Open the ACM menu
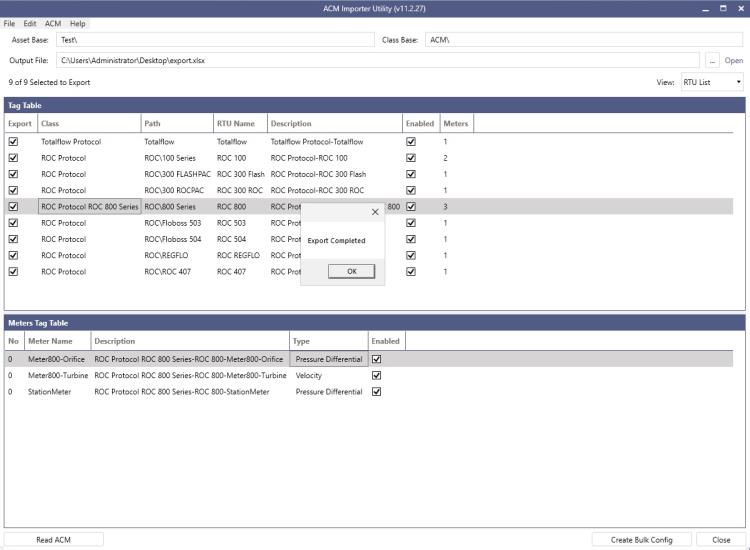This screenshot has height=550, width=750. point(53,23)
